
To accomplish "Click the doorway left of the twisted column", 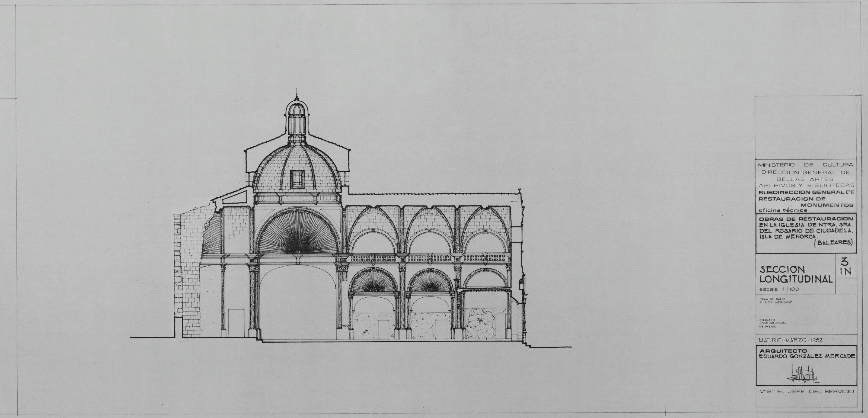I will pos(236,323).
